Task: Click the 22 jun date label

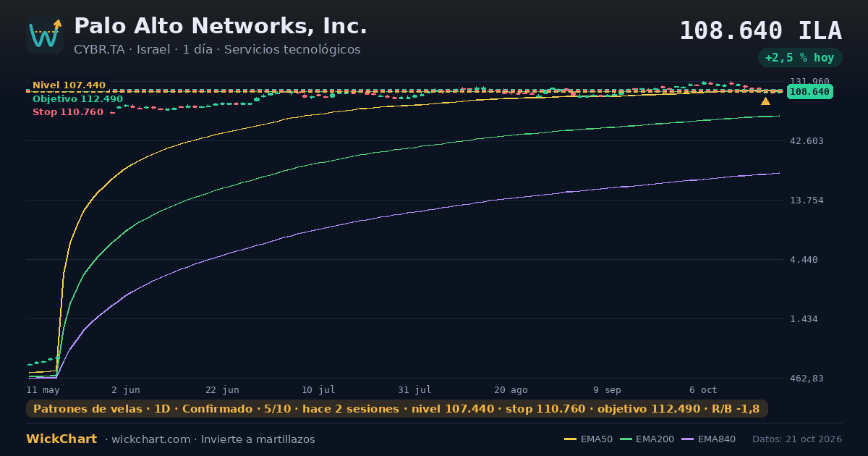Action: (222, 389)
